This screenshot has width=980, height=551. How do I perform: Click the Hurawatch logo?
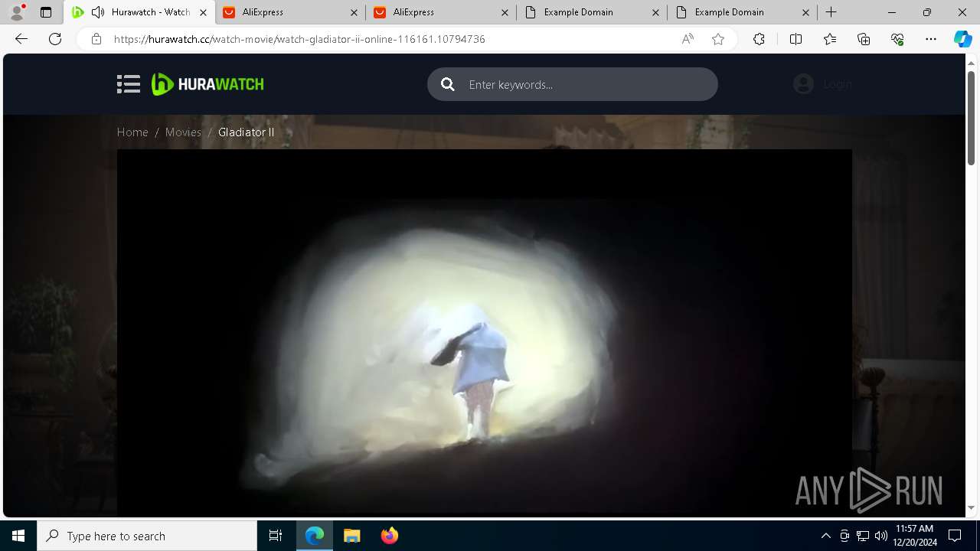pyautogui.click(x=207, y=84)
